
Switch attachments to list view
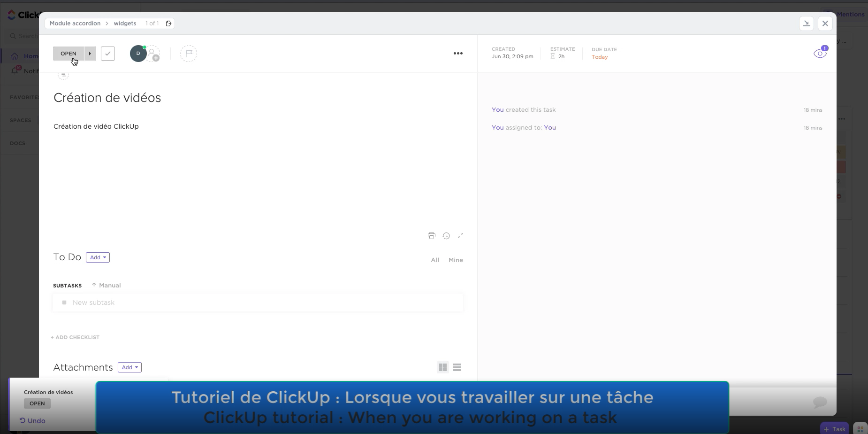pos(457,367)
